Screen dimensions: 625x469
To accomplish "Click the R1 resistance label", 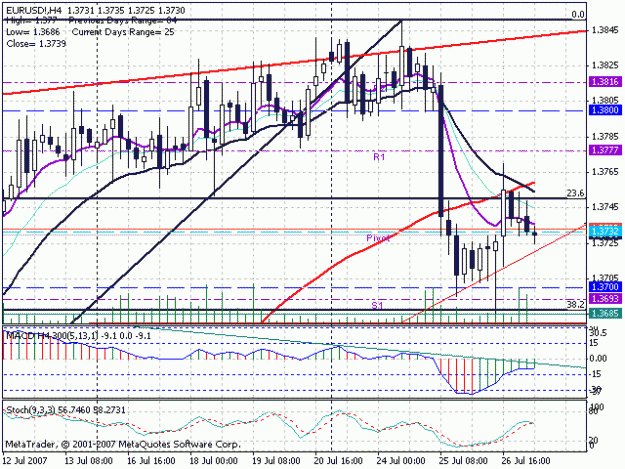I will (x=379, y=157).
